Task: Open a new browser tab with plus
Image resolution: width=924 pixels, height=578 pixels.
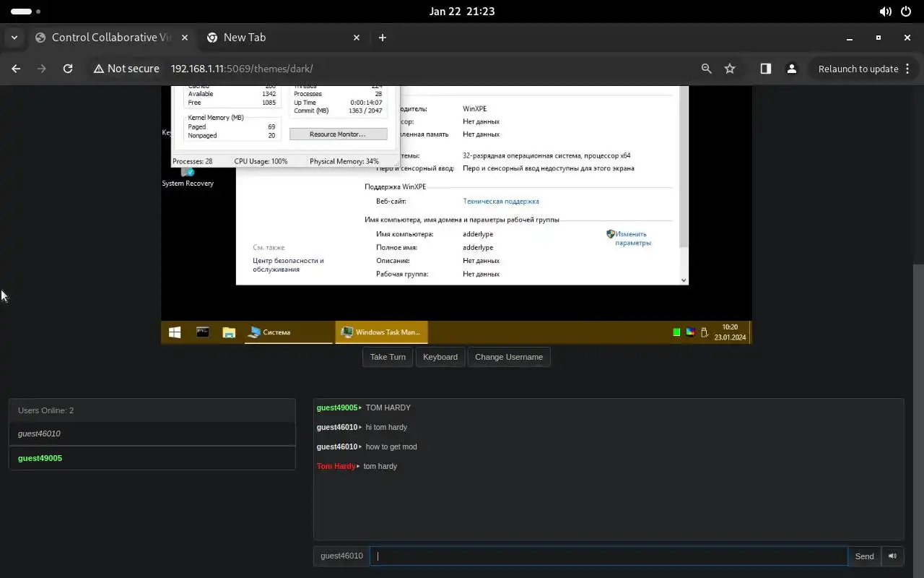Action: (383, 38)
